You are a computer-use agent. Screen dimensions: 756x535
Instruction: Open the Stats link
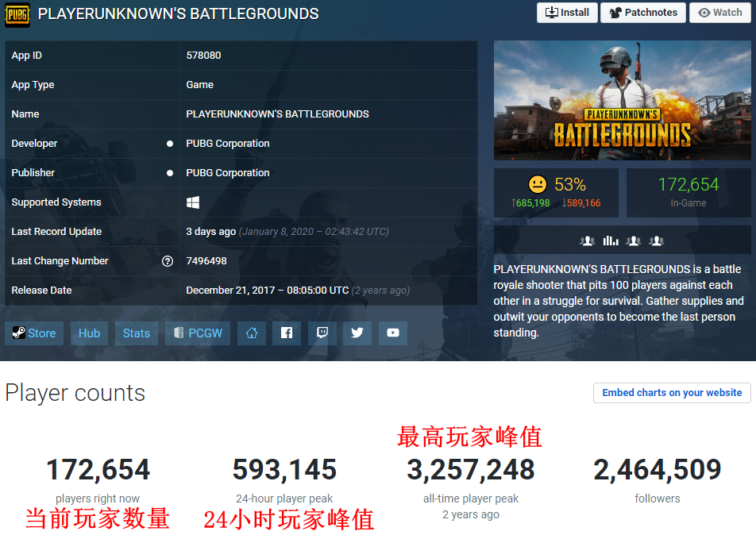[x=137, y=333]
